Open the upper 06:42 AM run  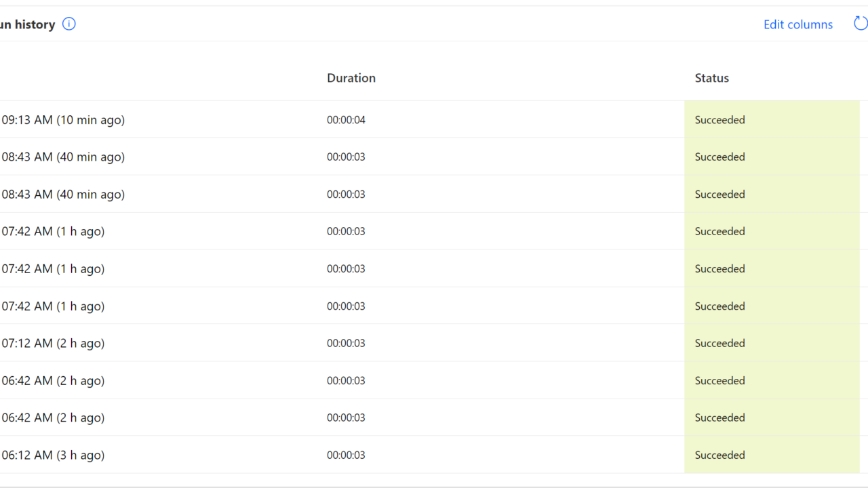[x=53, y=381]
